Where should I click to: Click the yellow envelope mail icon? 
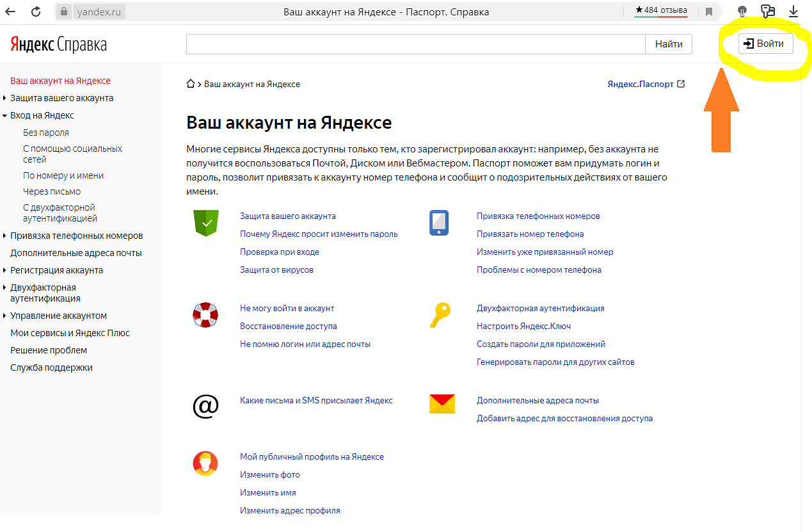pos(442,404)
